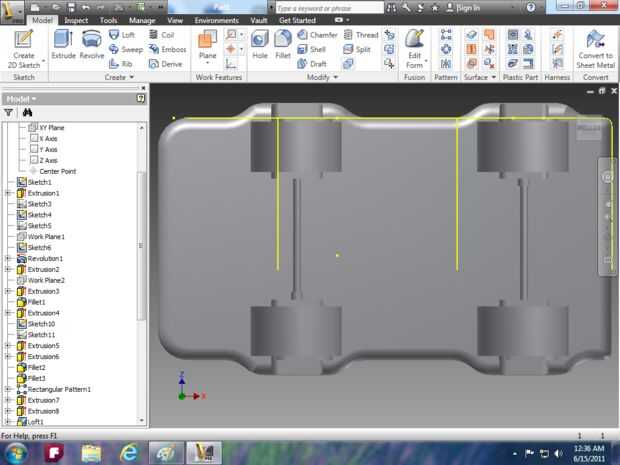This screenshot has width=620, height=465.
Task: Open the Get Started tab
Action: coord(297,20)
